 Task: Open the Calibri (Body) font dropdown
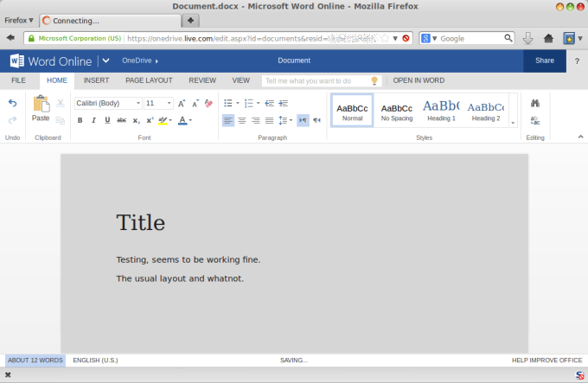click(108, 103)
